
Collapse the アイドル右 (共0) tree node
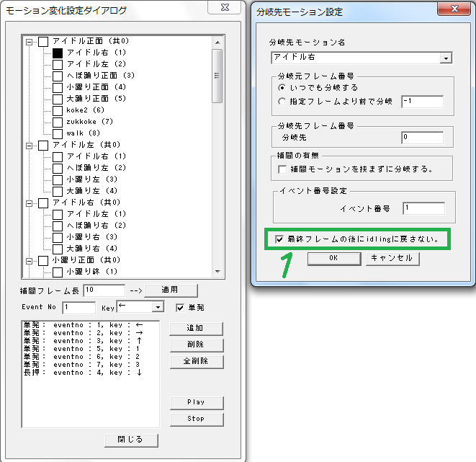click(30, 203)
